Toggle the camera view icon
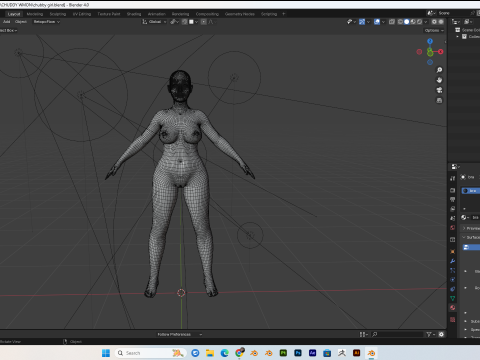The height and width of the screenshot is (360, 480). 439,90
